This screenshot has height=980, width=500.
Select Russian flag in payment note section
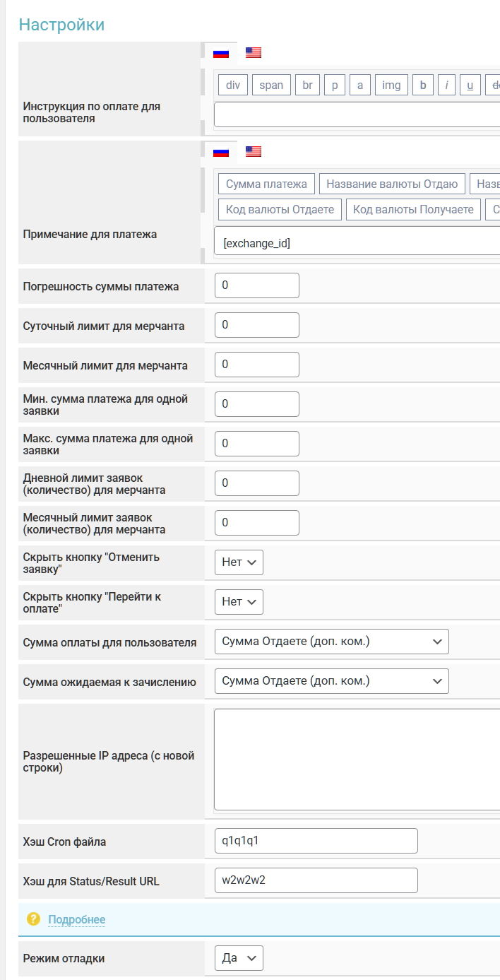click(220, 152)
